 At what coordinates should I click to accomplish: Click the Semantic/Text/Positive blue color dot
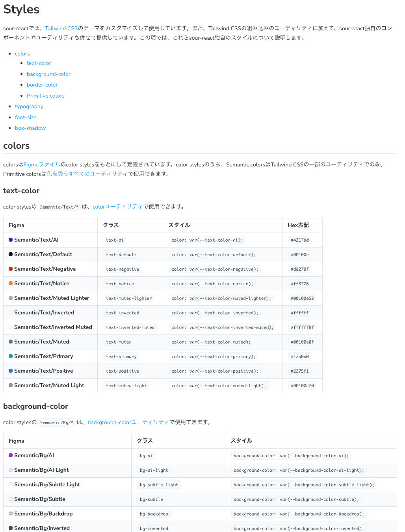pos(11,371)
